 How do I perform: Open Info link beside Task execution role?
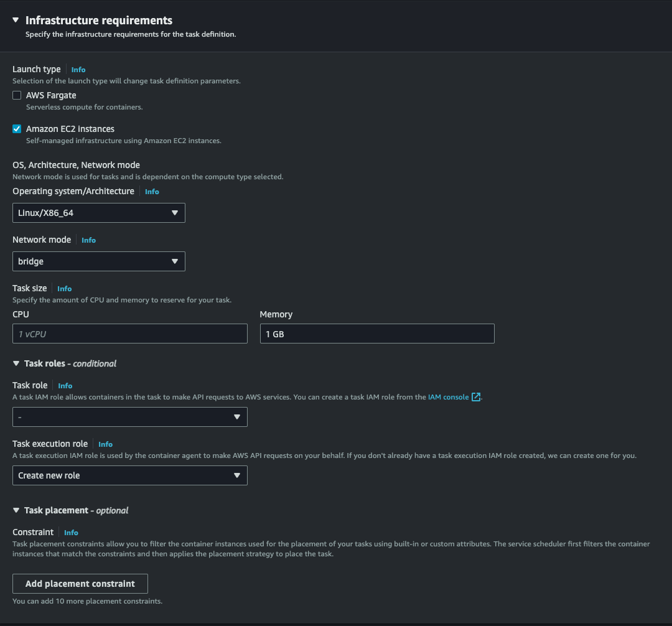point(105,444)
